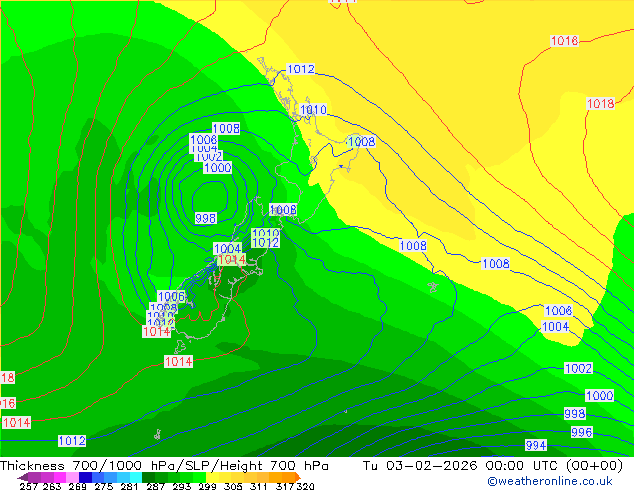Click the red 1014 label at the left map edge
Screen dimensions: 634x490
[x=16, y=422]
